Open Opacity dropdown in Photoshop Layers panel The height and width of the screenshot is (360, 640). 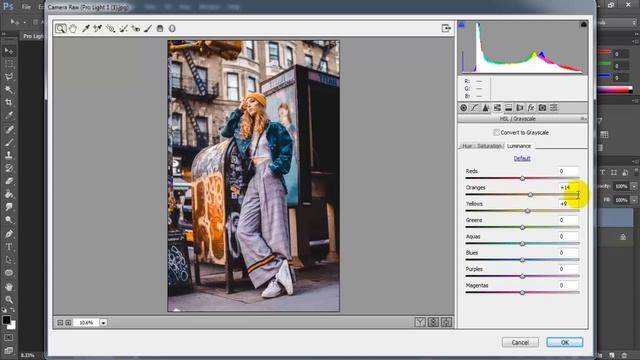[x=634, y=186]
